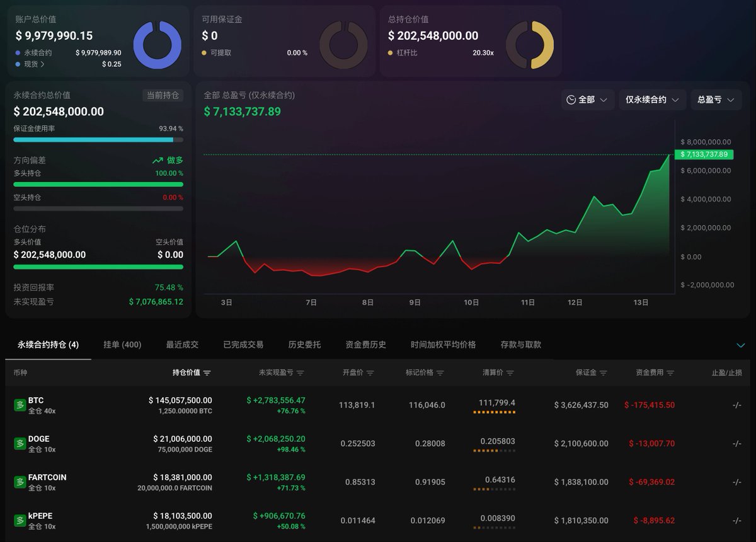This screenshot has width=756, height=542.
Task: Click the 保证金使用率 progress bar
Action: (x=98, y=140)
